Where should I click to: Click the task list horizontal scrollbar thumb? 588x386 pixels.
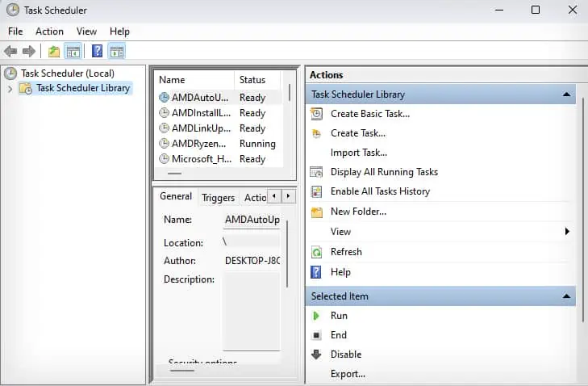pos(174,174)
